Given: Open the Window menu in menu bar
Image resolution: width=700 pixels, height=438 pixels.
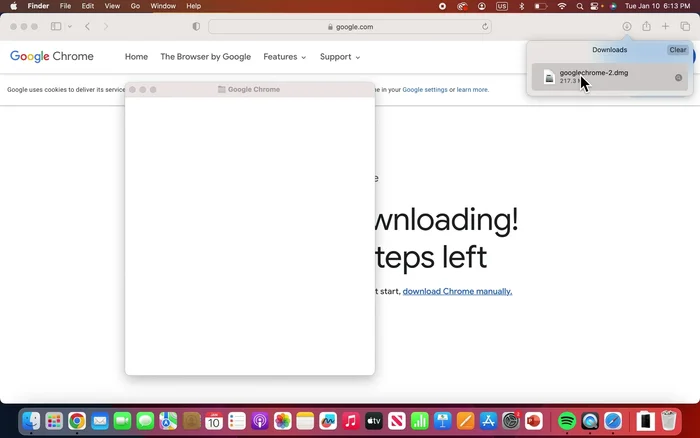Looking at the screenshot, I should click(162, 6).
